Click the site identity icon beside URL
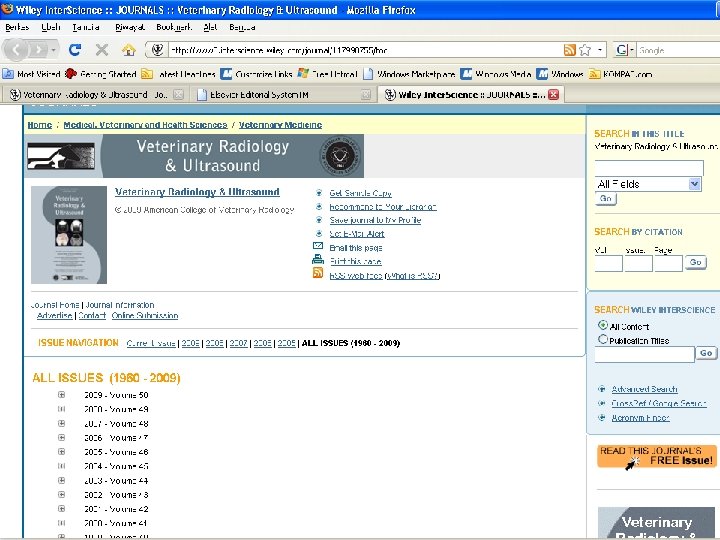 (157, 50)
